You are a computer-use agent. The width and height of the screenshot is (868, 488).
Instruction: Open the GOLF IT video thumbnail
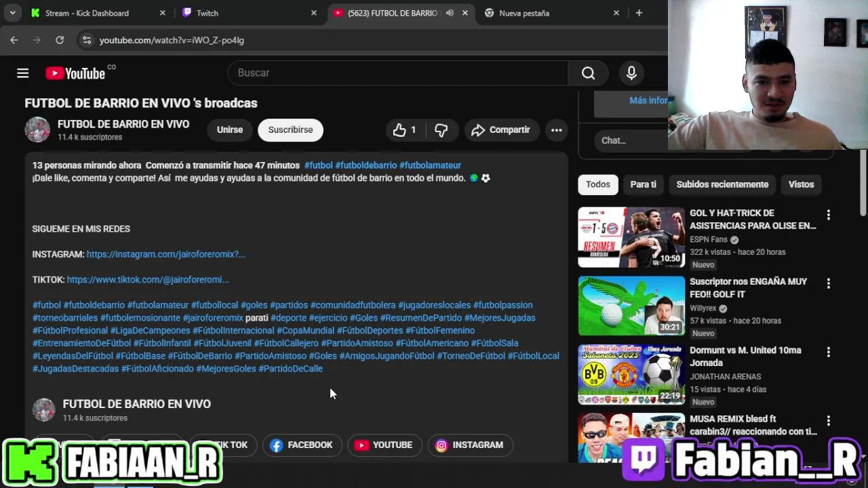pyautogui.click(x=631, y=306)
